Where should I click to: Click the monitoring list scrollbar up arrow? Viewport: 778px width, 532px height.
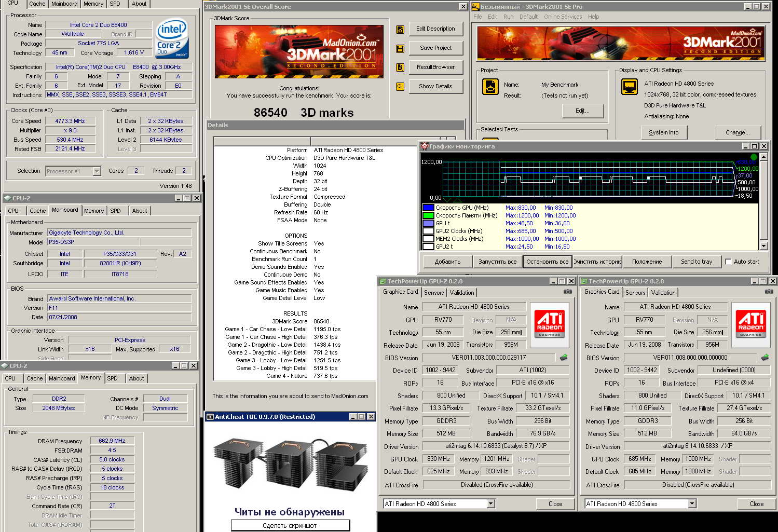pyautogui.click(x=763, y=157)
